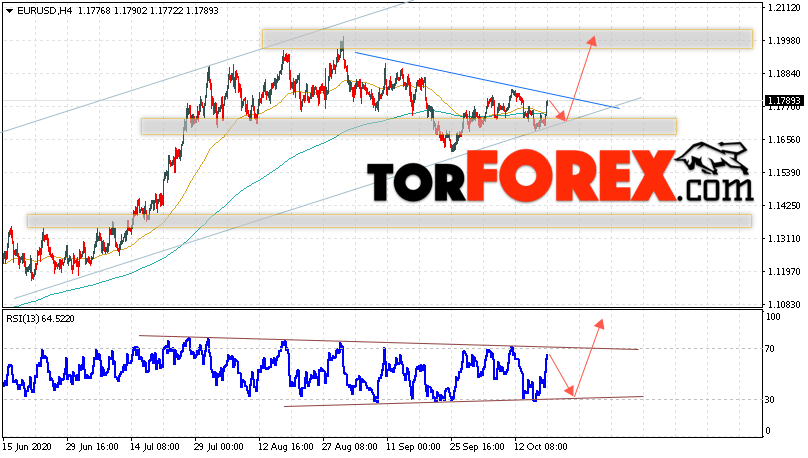The height and width of the screenshot is (458, 808).
Task: Click the TORFOREX bull logo icon
Action: click(711, 158)
